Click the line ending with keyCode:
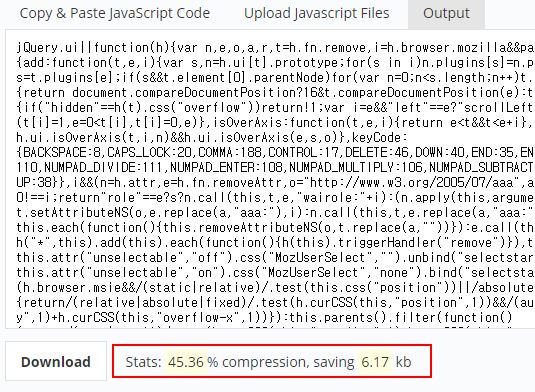This screenshot has width=535, height=392. pyautogui.click(x=212, y=138)
